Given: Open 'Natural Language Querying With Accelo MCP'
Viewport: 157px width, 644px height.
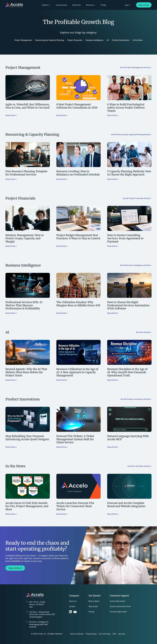Looking at the screenshot, I should 128,437.
